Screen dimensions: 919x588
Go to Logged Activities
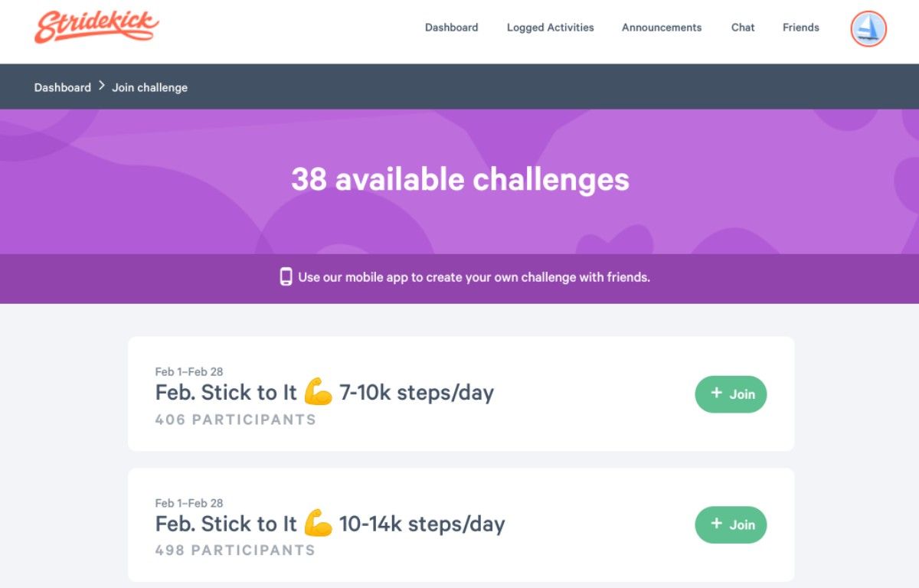[x=550, y=28]
